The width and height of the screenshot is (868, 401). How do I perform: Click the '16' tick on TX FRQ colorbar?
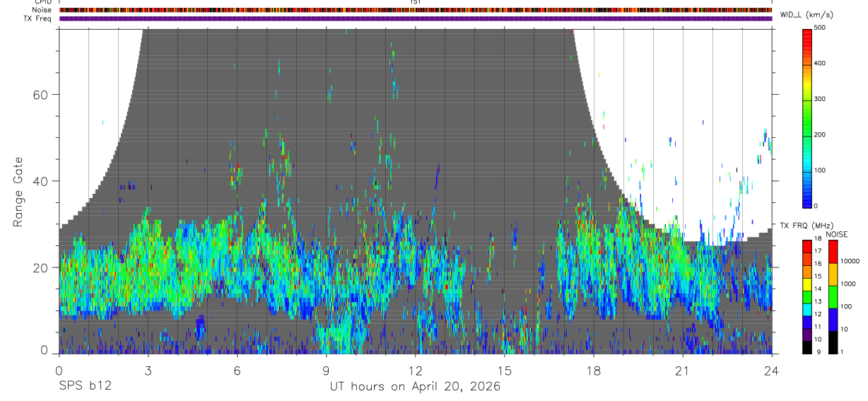[818, 264]
